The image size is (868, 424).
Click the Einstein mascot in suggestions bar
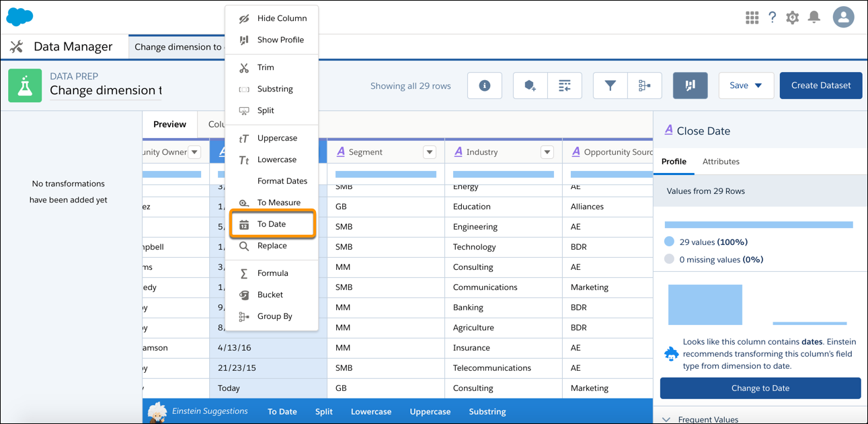[157, 412]
